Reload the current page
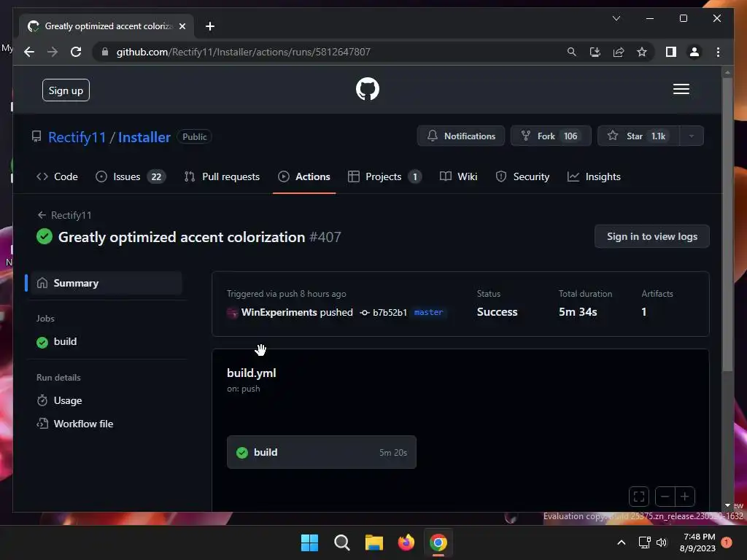The image size is (747, 560). pos(76,52)
